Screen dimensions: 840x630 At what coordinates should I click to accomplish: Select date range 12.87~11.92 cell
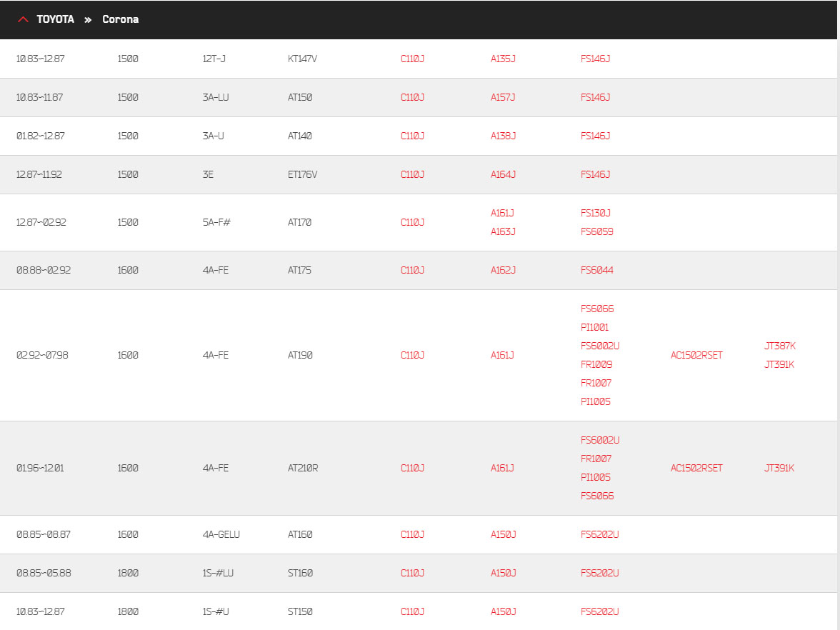(x=39, y=174)
